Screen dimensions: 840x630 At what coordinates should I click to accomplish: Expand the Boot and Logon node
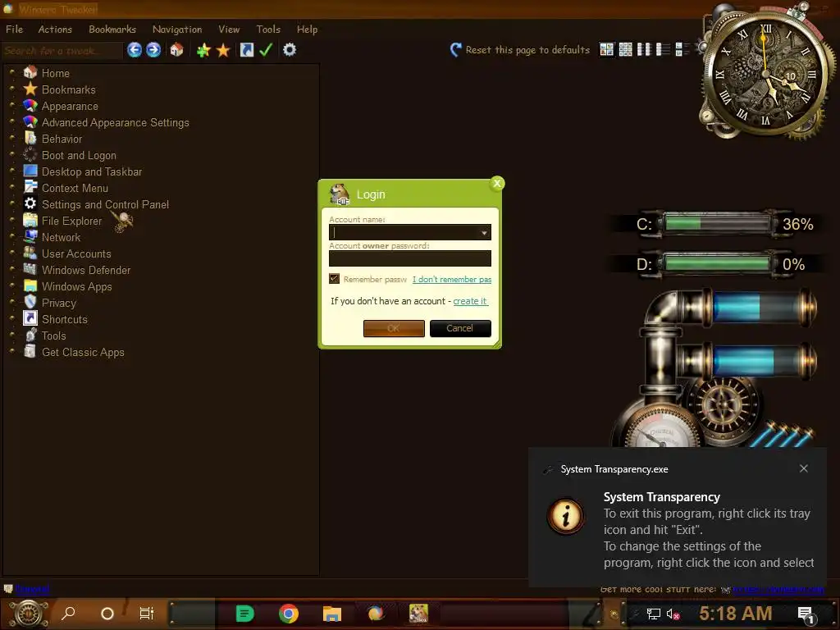click(12, 153)
